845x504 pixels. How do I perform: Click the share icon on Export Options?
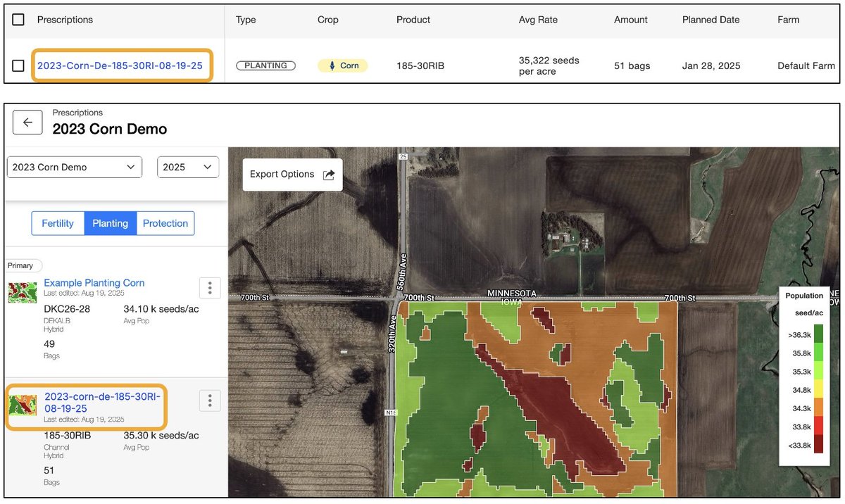(330, 174)
